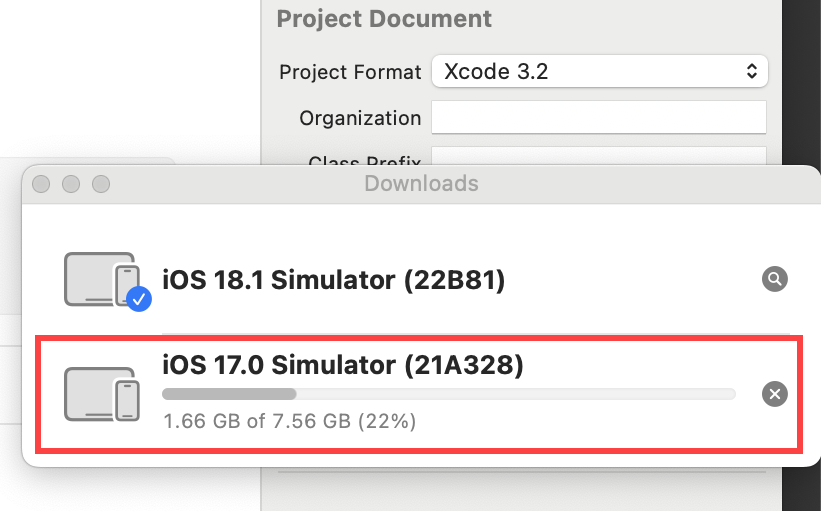This screenshot has height=511, width=821.
Task: Click the iOS 17.0 Simulator device icon
Action: tap(102, 394)
